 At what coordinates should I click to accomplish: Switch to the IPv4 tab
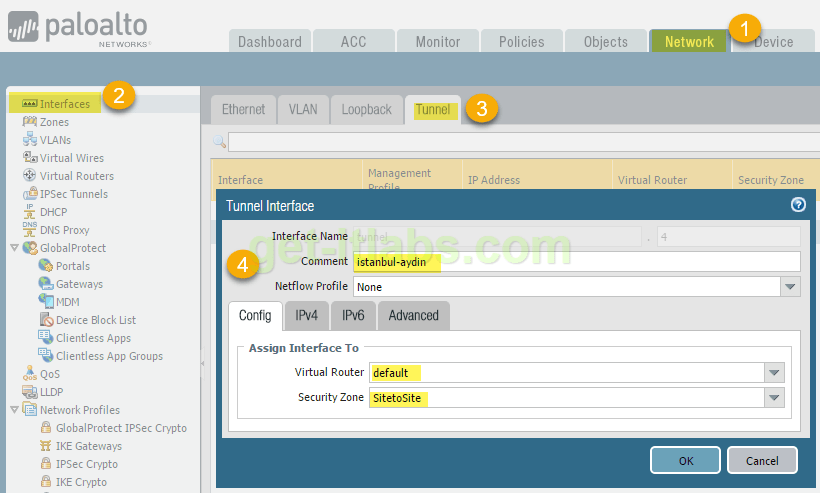[x=306, y=315]
